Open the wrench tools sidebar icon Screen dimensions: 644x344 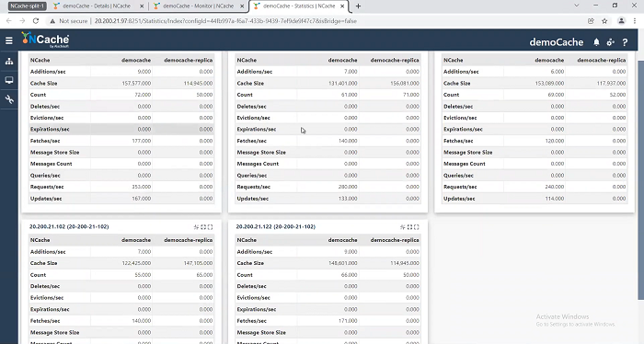(x=9, y=99)
